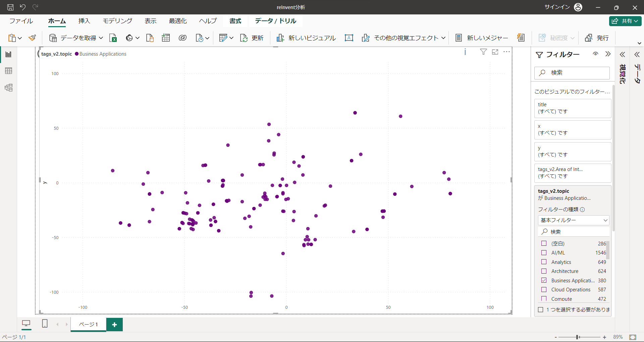
Task: Enable the single selection required checkbox
Action: [x=541, y=310]
